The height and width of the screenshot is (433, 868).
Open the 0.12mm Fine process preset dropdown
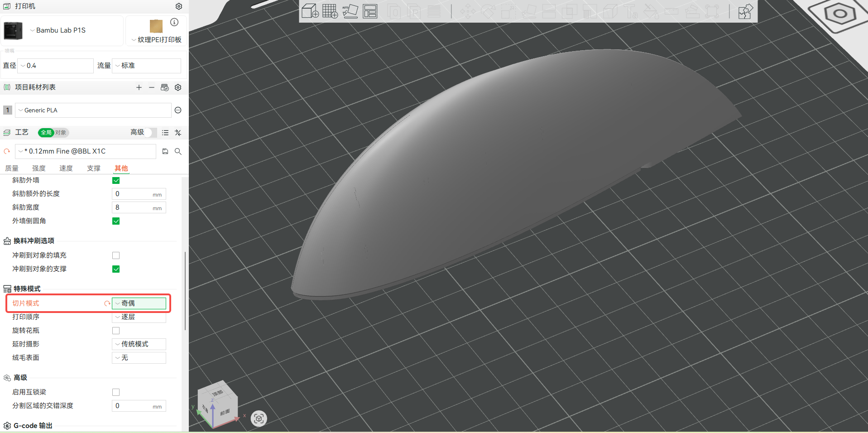[x=86, y=151]
